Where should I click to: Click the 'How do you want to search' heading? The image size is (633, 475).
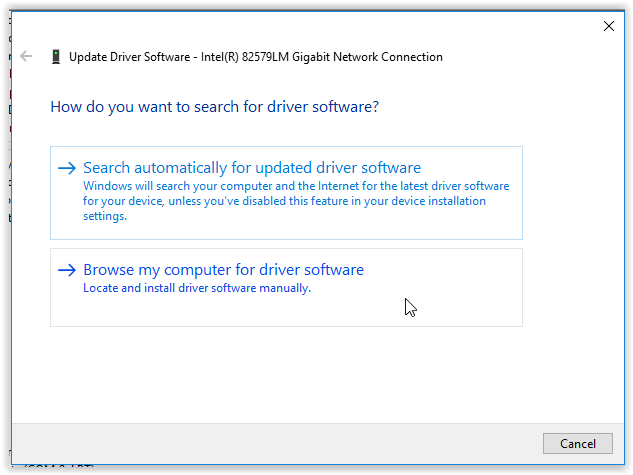click(x=214, y=105)
